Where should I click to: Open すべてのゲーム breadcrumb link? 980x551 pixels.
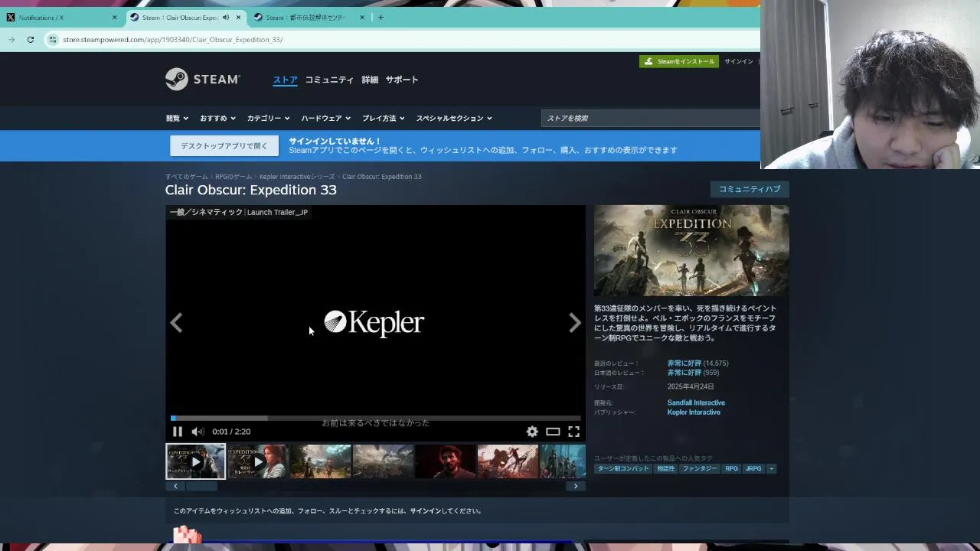[187, 177]
